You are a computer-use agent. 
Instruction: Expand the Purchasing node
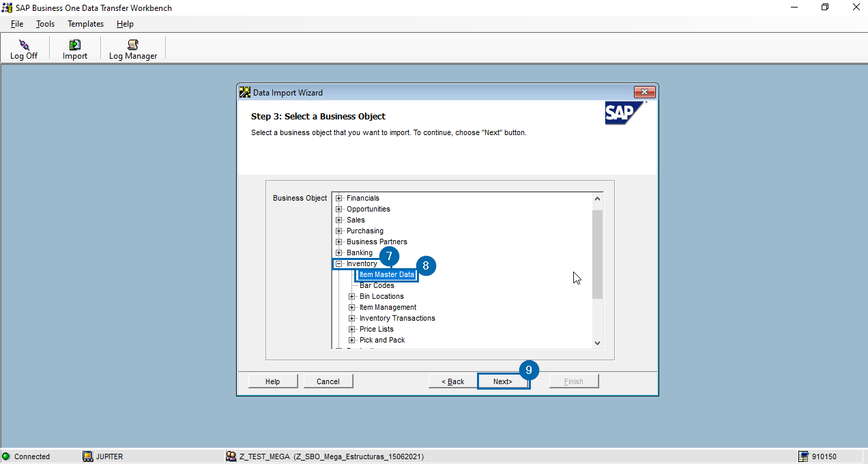click(x=338, y=231)
